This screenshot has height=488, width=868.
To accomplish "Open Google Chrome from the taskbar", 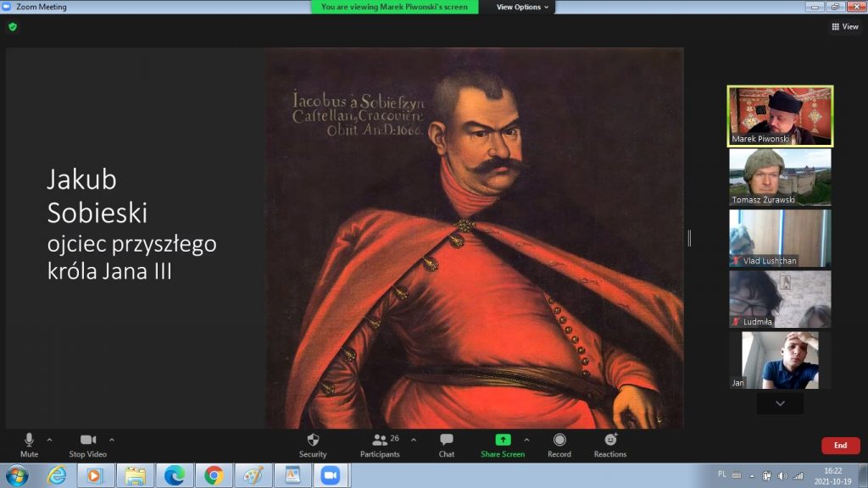I will [214, 475].
